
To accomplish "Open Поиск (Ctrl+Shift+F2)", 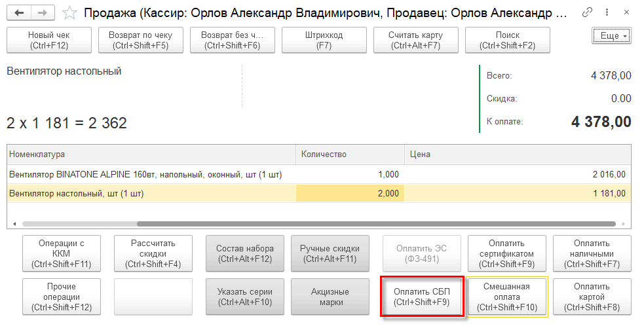I will tap(507, 40).
